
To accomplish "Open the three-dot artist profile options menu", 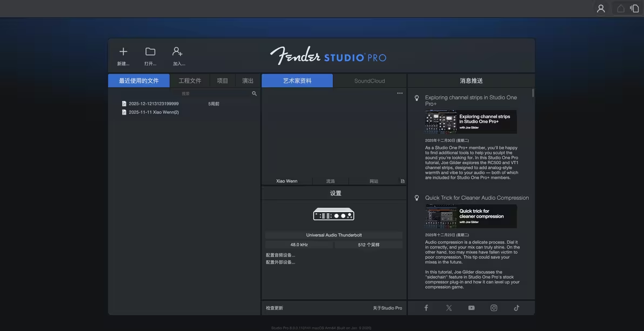I will (x=400, y=93).
